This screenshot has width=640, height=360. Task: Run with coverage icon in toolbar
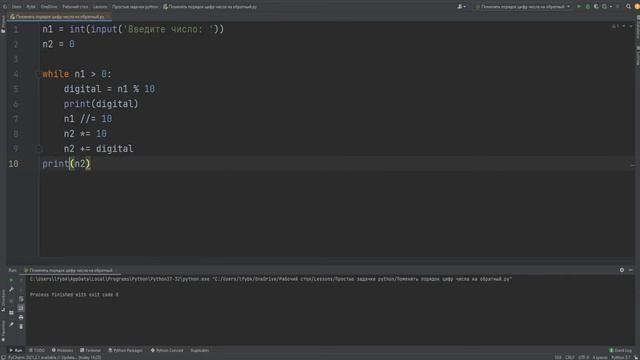(596, 7)
